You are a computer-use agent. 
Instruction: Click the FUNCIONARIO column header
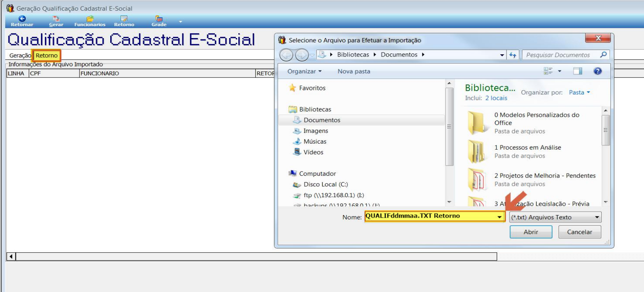167,73
